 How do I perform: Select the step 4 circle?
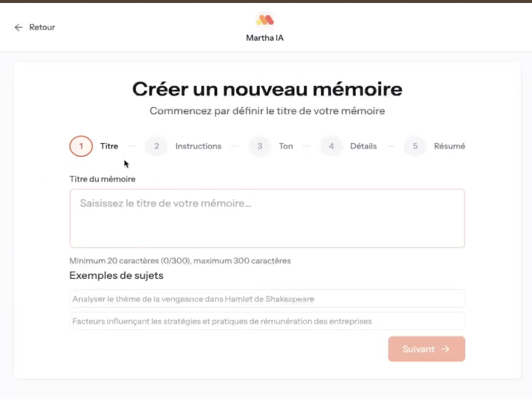(x=331, y=146)
